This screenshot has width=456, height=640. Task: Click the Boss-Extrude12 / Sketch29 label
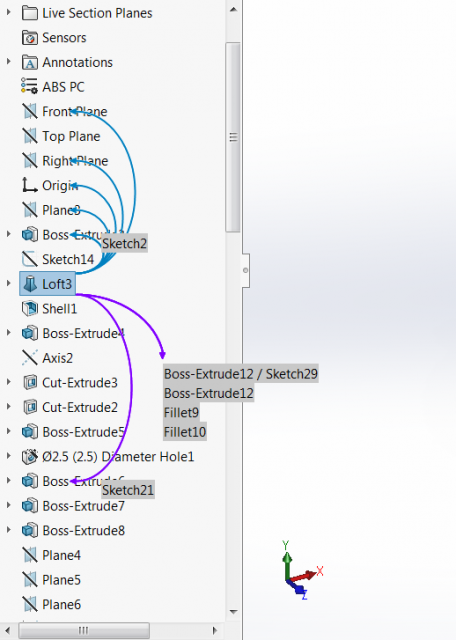tap(241, 373)
